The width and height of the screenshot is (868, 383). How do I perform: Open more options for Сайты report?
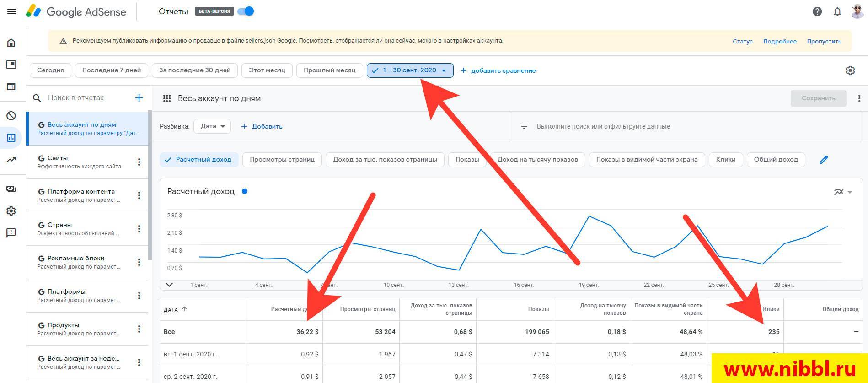coord(139,162)
